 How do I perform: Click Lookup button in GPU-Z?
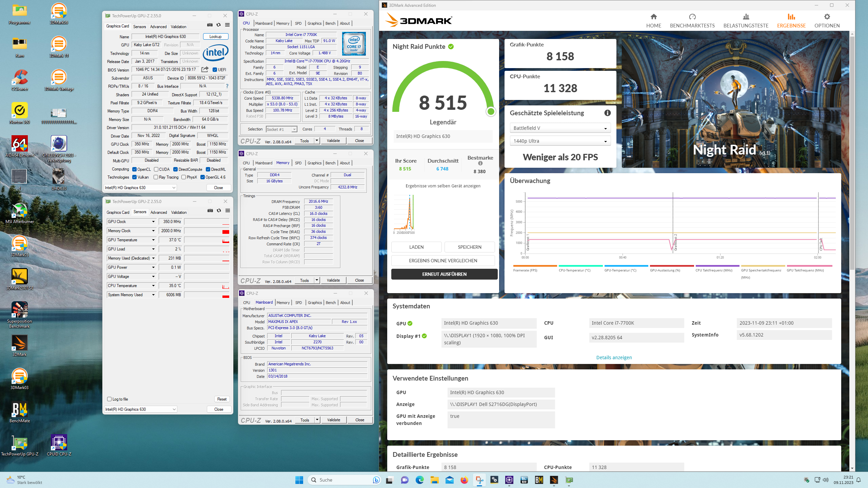click(x=216, y=37)
